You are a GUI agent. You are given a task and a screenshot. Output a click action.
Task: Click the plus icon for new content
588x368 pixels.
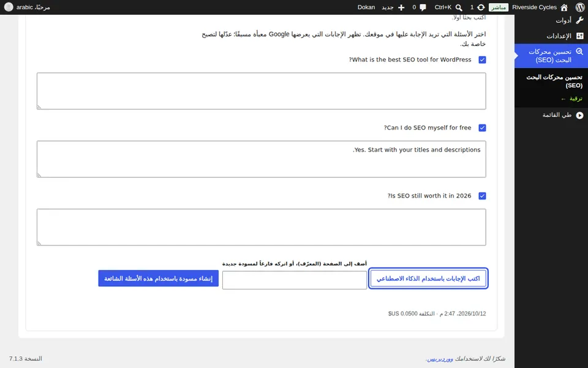[401, 7]
